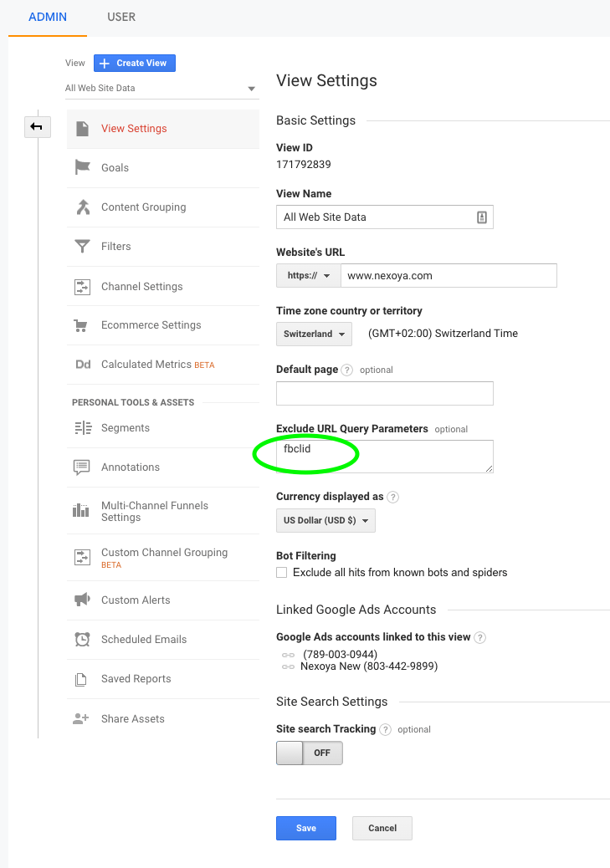610x868 pixels.
Task: Enable Exclude all hits from known bots
Action: [282, 572]
